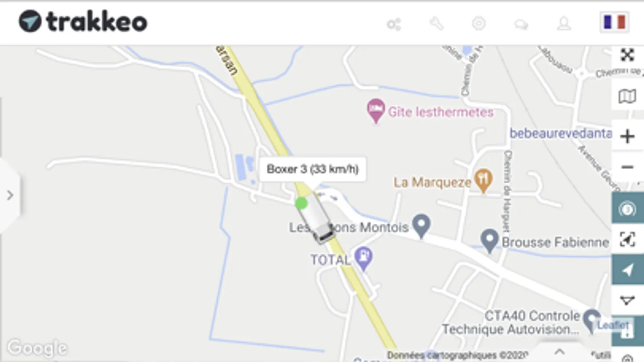This screenshot has height=362, width=644.
Task: Click the fit-to-vehicles frame icon
Action: [627, 239]
